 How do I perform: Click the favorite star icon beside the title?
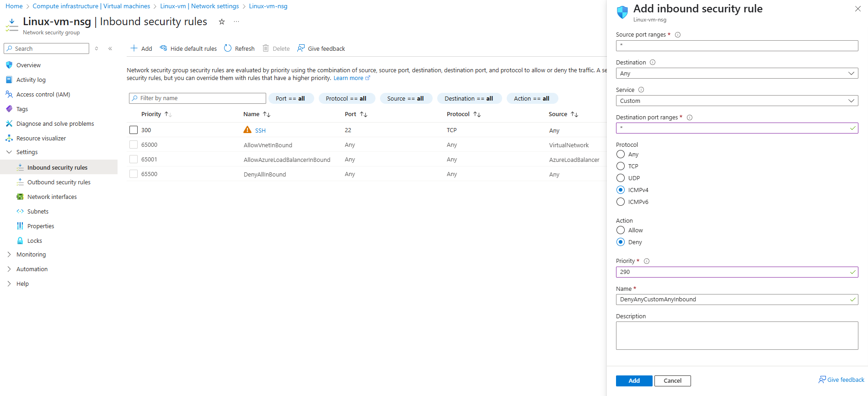click(x=222, y=21)
